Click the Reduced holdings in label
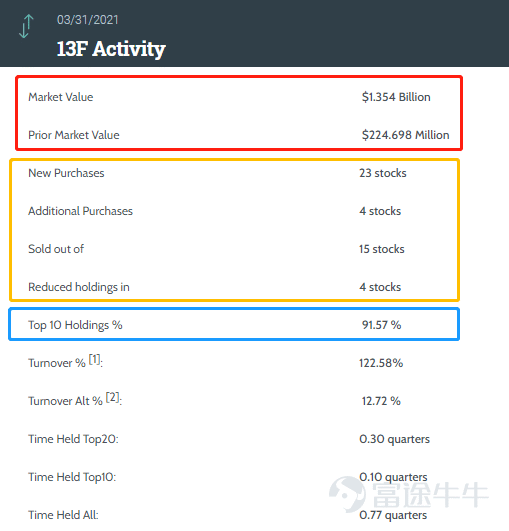The image size is (509, 531). tap(79, 287)
